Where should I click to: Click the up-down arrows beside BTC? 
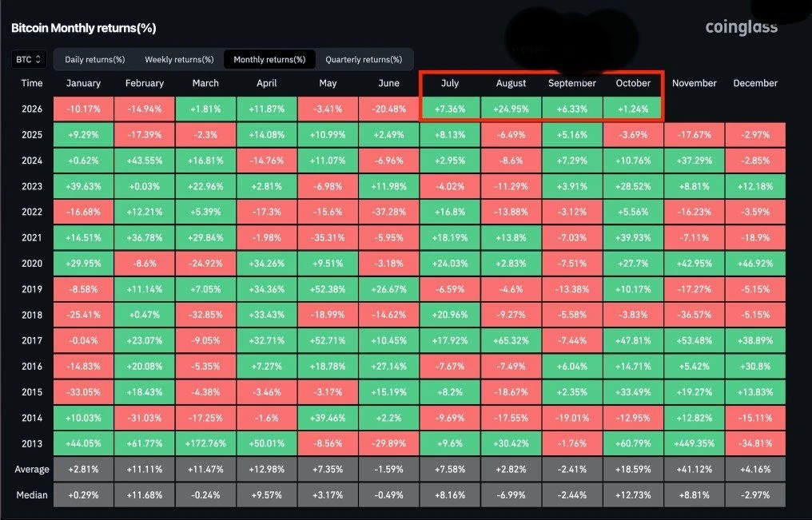[38, 59]
